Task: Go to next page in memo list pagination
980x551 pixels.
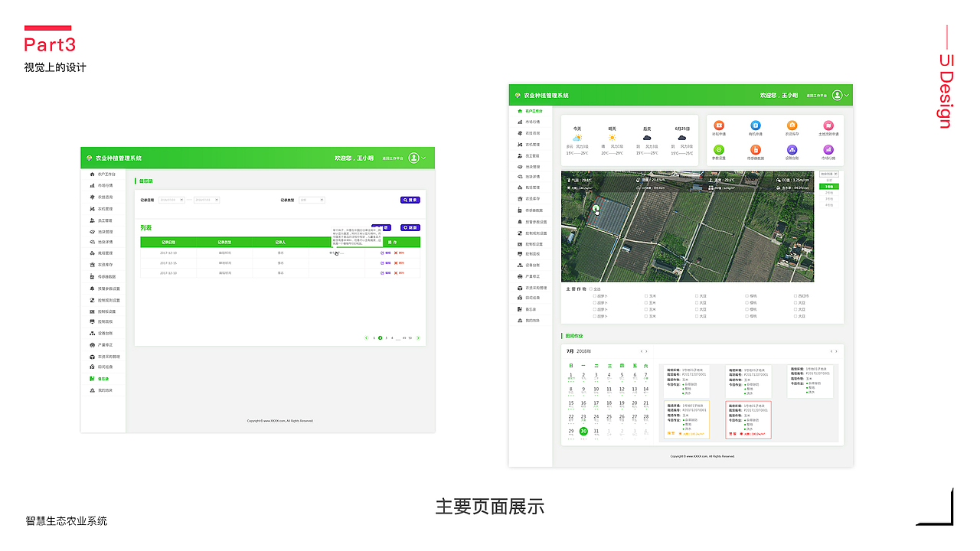Action: pyautogui.click(x=418, y=337)
